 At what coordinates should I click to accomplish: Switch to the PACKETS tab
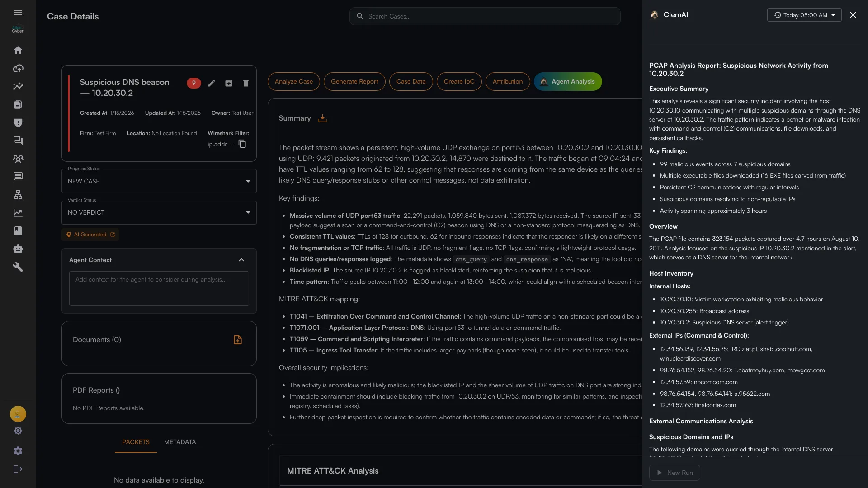tap(136, 442)
